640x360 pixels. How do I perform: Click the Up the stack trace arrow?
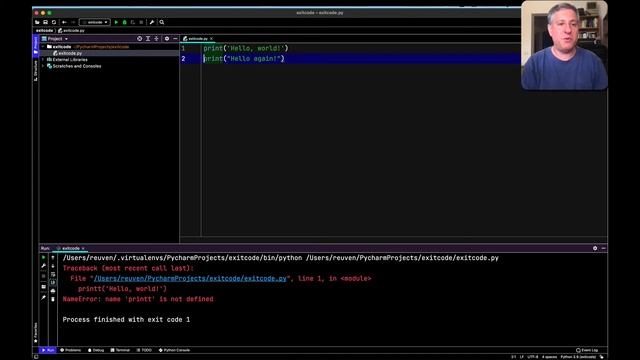click(x=53, y=258)
